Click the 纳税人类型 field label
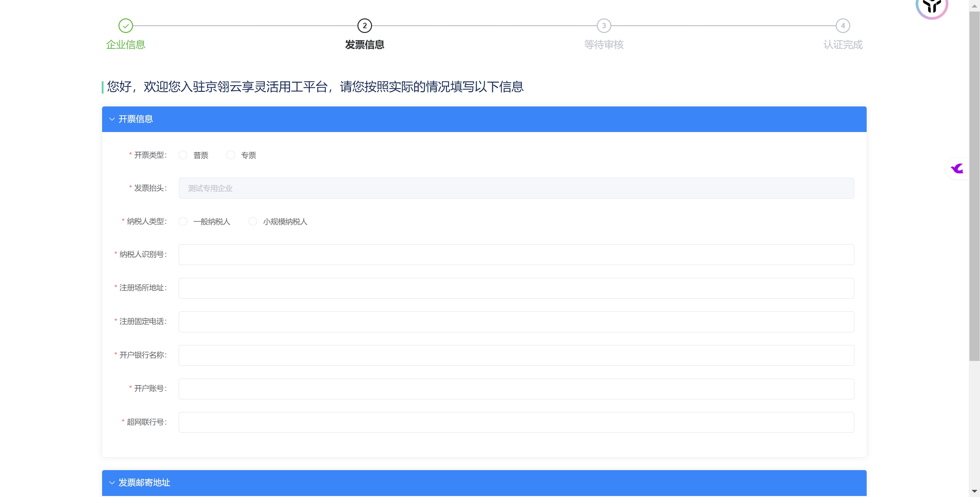Screen dimensions: 980x497 click(x=146, y=221)
